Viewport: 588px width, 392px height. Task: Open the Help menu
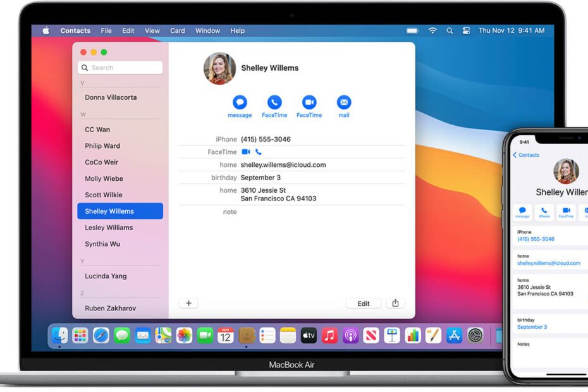[237, 31]
